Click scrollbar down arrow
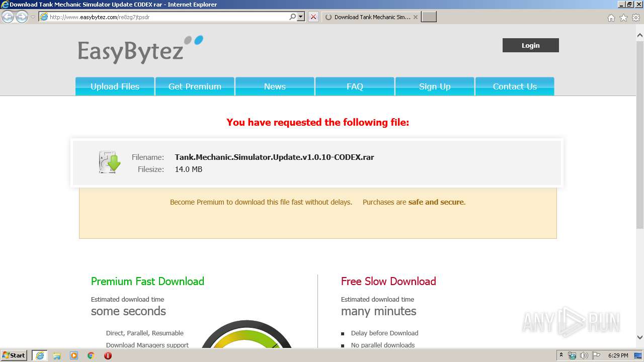The width and height of the screenshot is (644, 362). tap(640, 337)
